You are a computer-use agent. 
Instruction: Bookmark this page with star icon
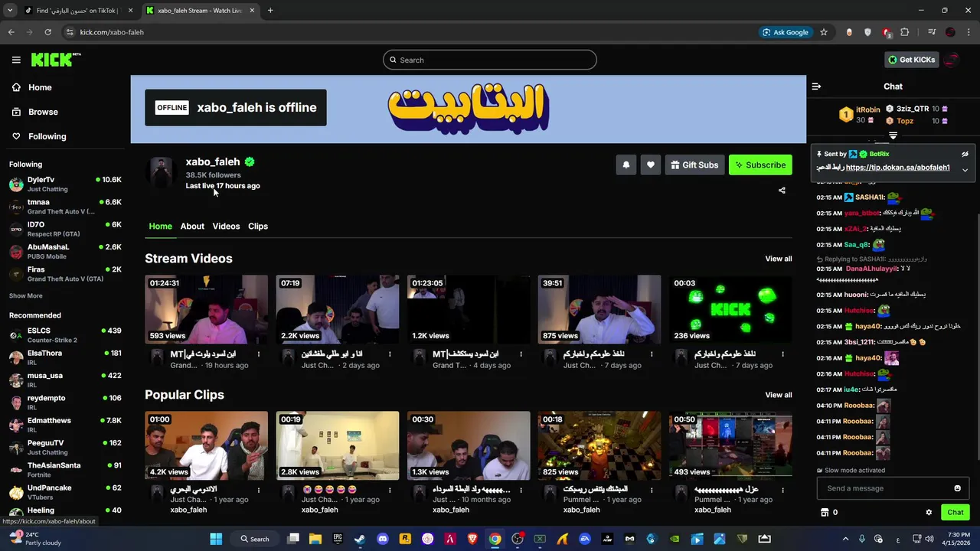pyautogui.click(x=824, y=32)
